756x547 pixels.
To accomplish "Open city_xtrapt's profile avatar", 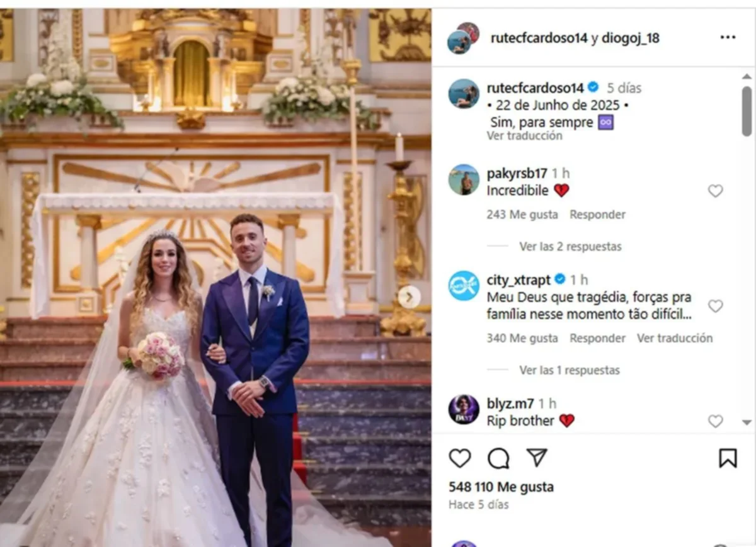I will [x=464, y=286].
